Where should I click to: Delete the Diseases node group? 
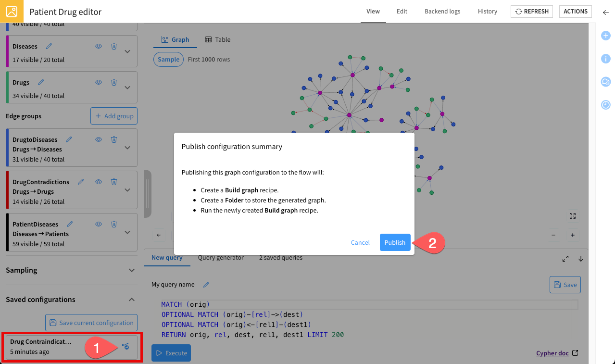pyautogui.click(x=114, y=46)
